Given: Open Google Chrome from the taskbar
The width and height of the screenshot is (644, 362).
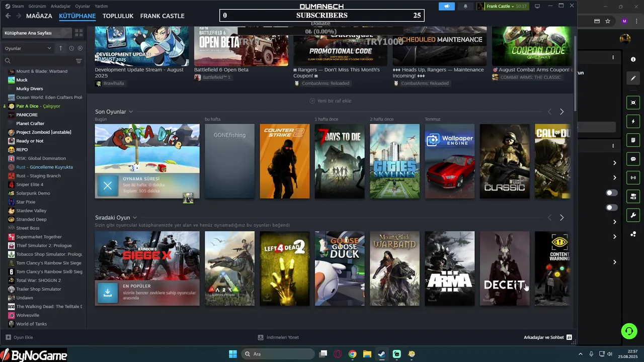Looking at the screenshot, I should [352, 354].
